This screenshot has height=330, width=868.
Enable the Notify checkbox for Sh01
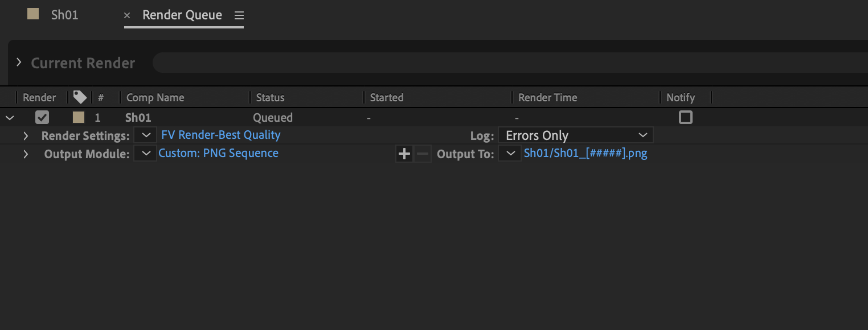point(685,117)
